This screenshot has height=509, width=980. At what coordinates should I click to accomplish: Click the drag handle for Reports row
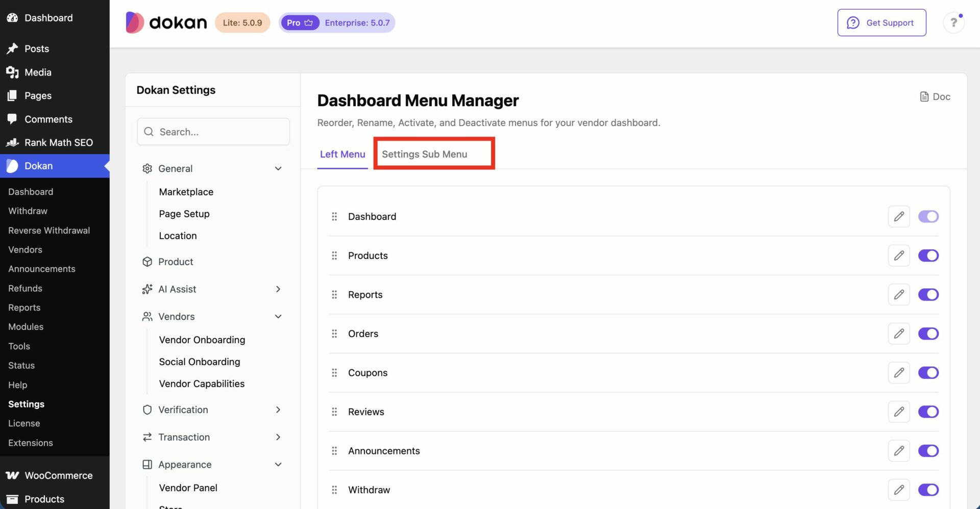[334, 294]
